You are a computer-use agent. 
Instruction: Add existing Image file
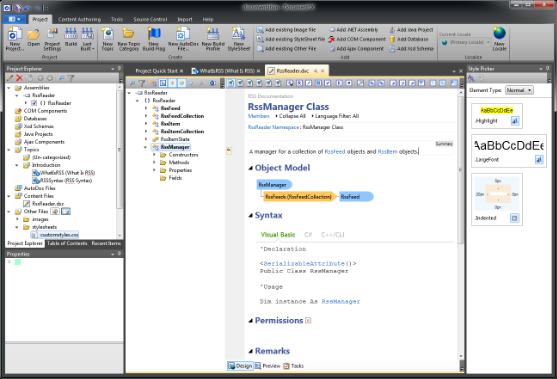[286, 30]
